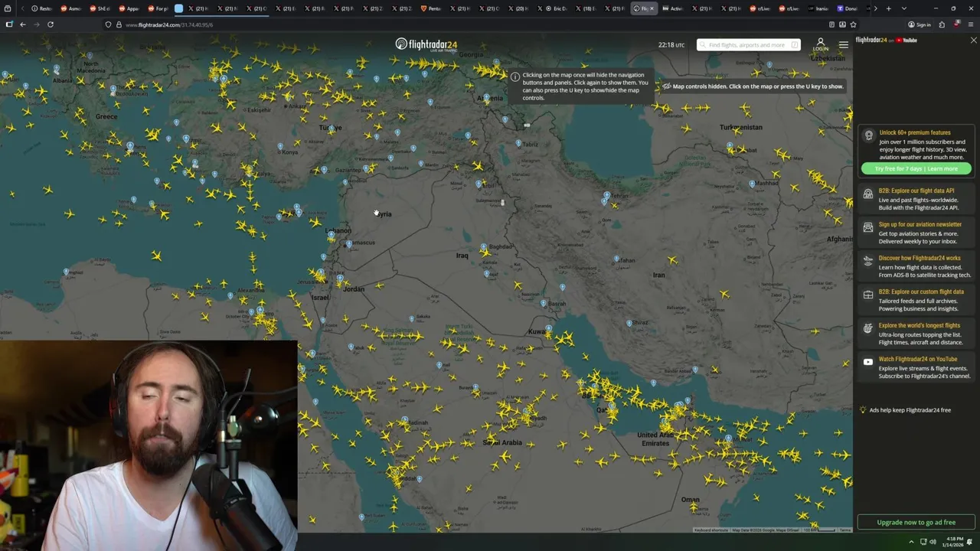This screenshot has height=551, width=980.
Task: Bookmark this page with star icon
Action: pos(853,24)
